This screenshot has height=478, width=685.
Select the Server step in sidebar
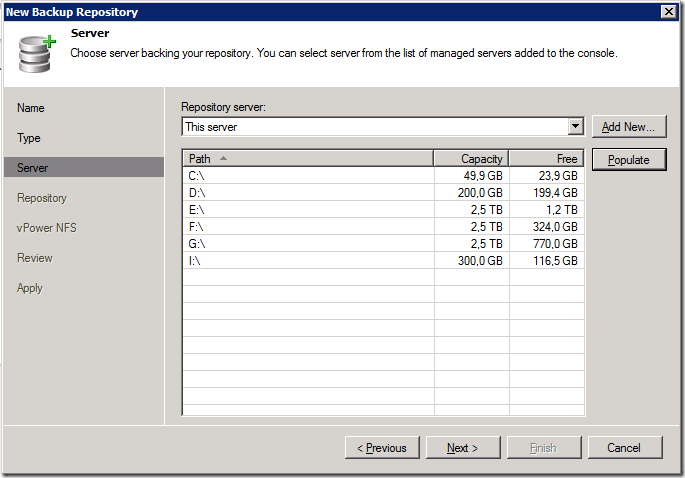tap(33, 168)
